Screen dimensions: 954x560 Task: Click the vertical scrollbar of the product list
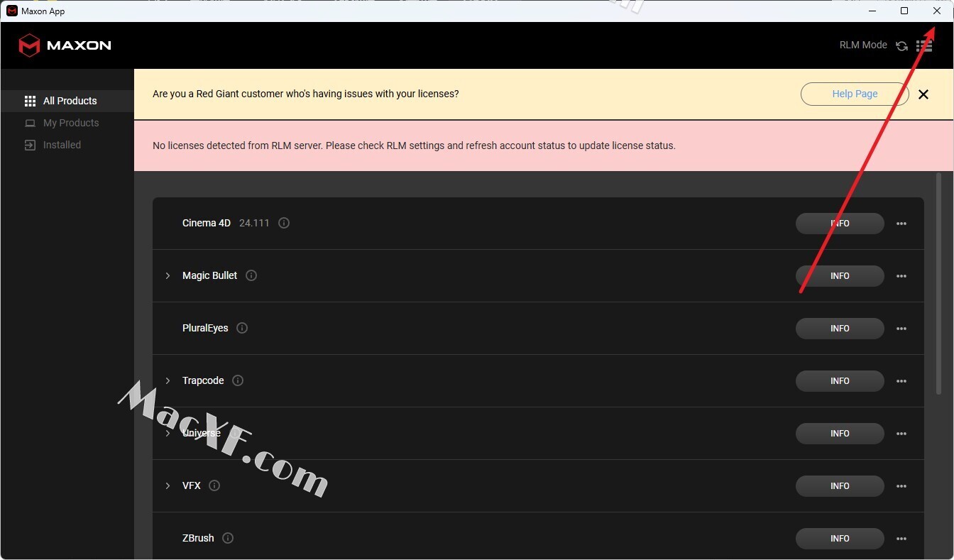938,284
